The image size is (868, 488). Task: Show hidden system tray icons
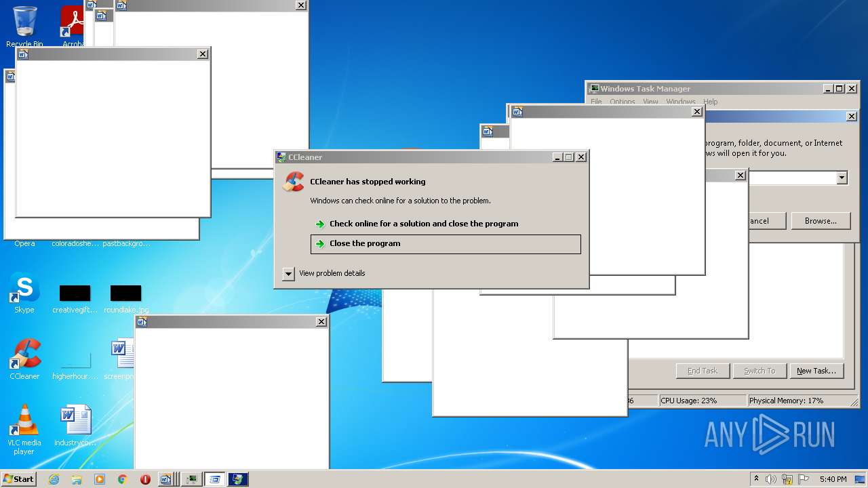(757, 479)
